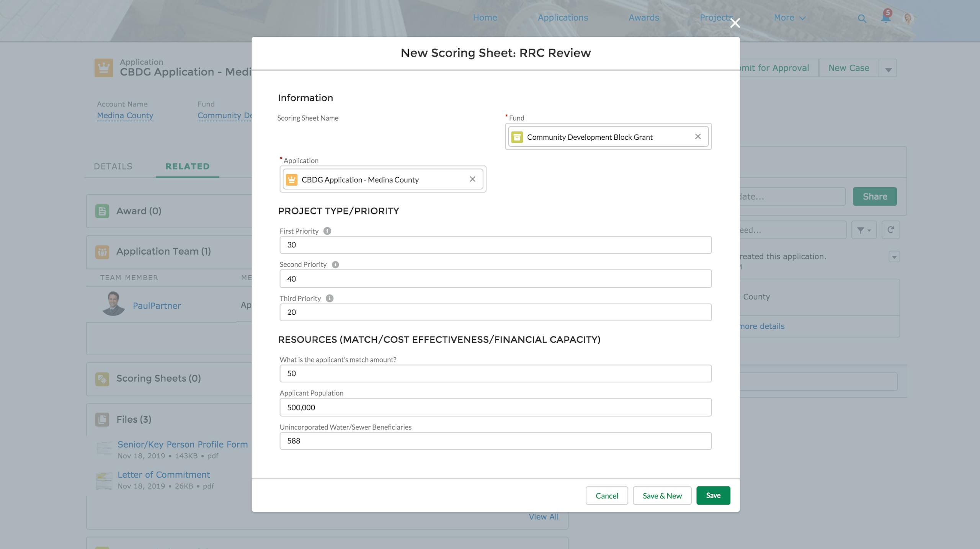Viewport: 980px width, 549px height.
Task: Remove the CBDG Application lookup value
Action: 472,179
